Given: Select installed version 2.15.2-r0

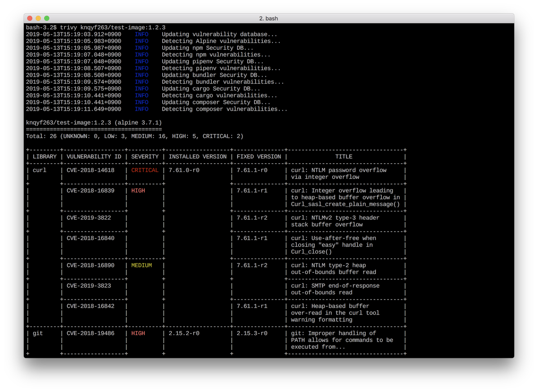Looking at the screenshot, I should point(184,333).
